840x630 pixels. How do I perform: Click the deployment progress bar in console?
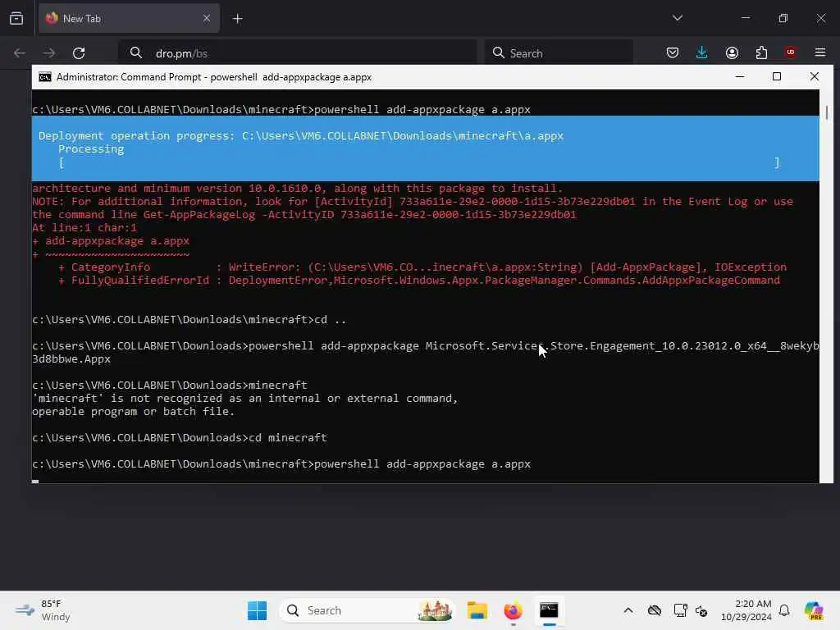(419, 162)
